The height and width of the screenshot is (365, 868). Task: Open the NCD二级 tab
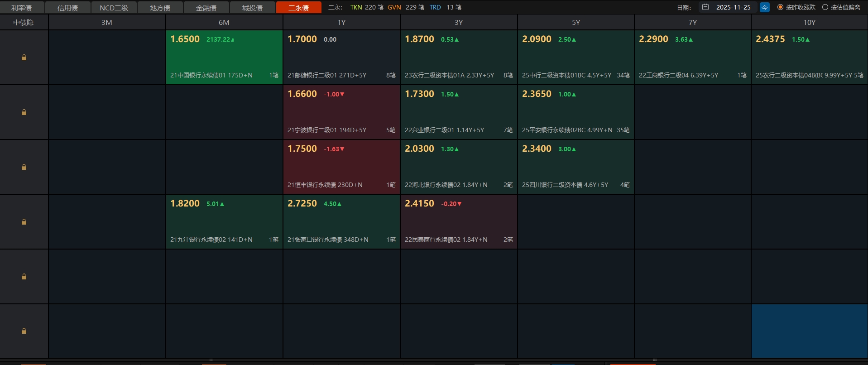tap(114, 8)
